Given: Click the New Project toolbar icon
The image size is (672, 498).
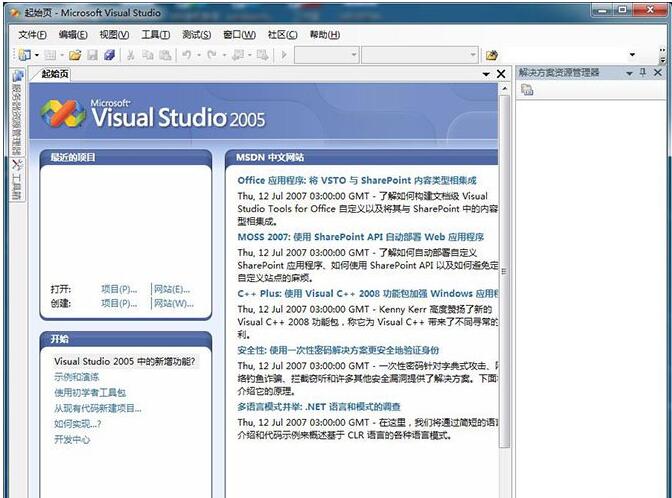Looking at the screenshot, I should pyautogui.click(x=25, y=55).
